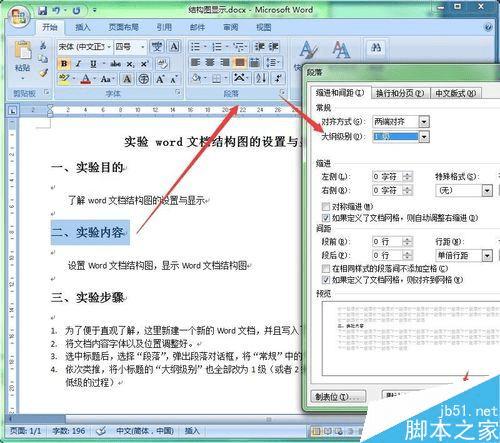
Task: Toggle show paragraph marks icon
Action: tap(278, 78)
